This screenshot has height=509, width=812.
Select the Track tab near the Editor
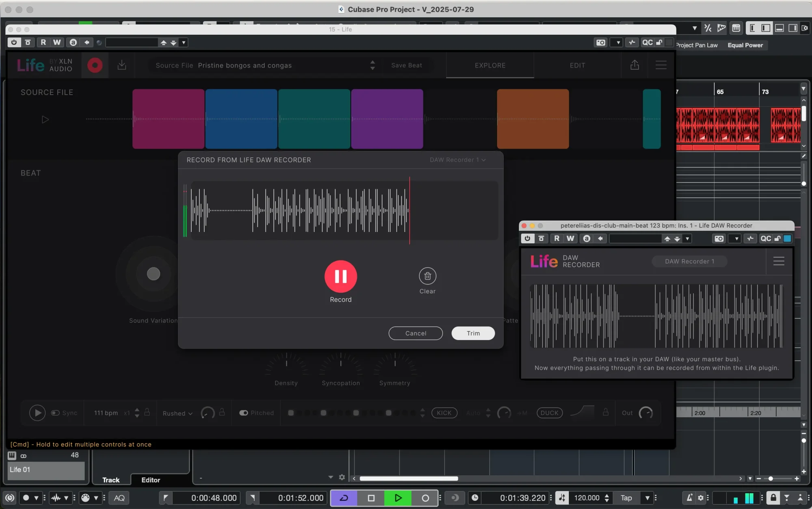[x=111, y=480]
